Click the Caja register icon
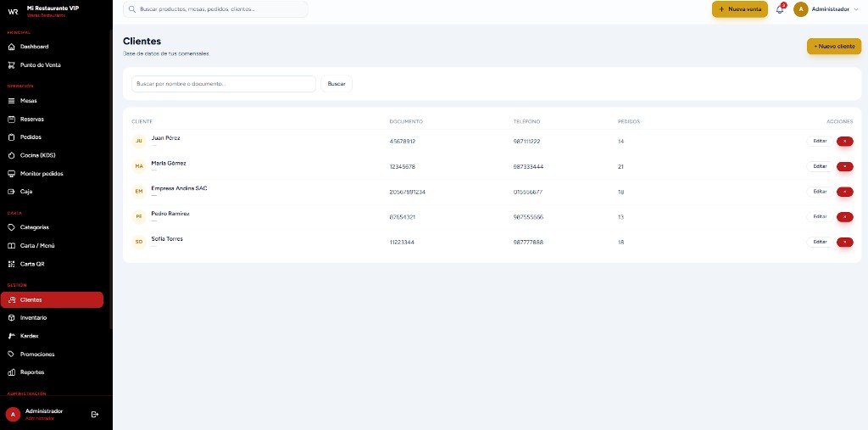 tap(11, 192)
